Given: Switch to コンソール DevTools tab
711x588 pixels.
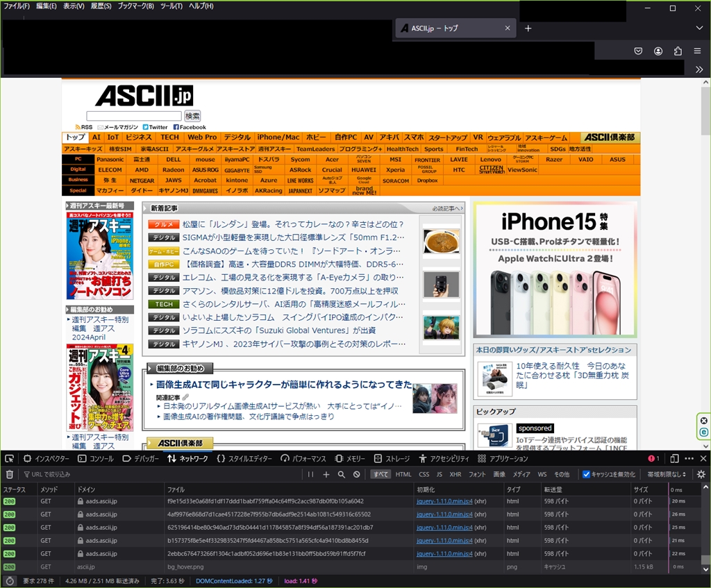Looking at the screenshot, I should [x=96, y=459].
